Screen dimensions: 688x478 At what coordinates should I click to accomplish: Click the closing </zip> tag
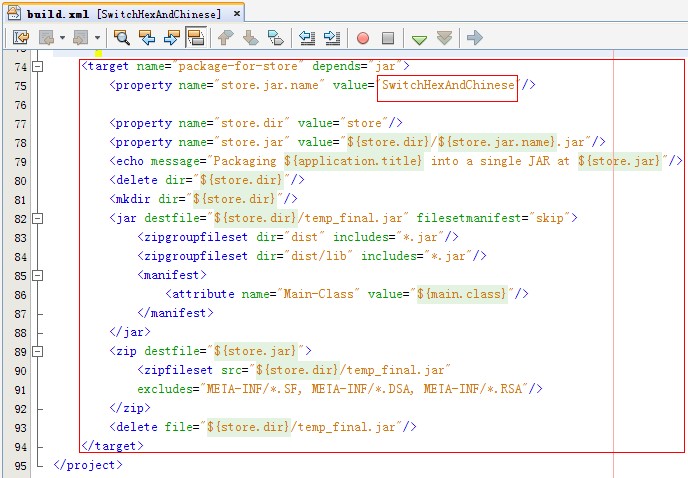[x=130, y=408]
